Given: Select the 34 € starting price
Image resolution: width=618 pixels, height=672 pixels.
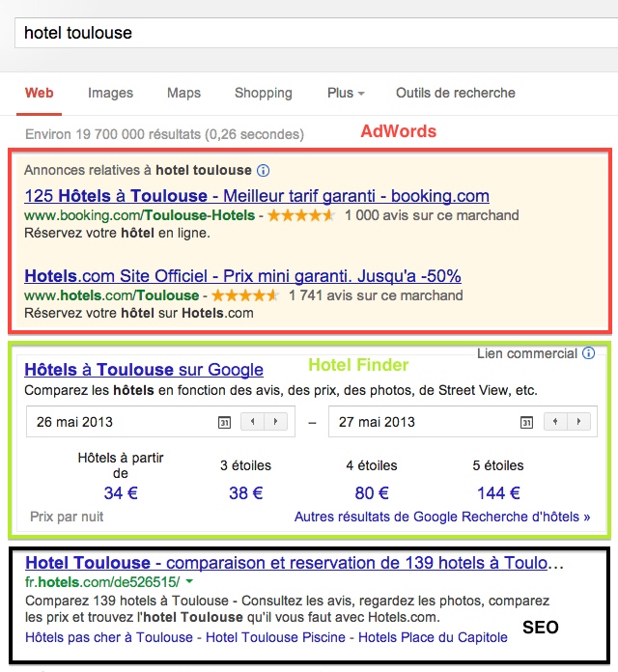Looking at the screenshot, I should 121,492.
